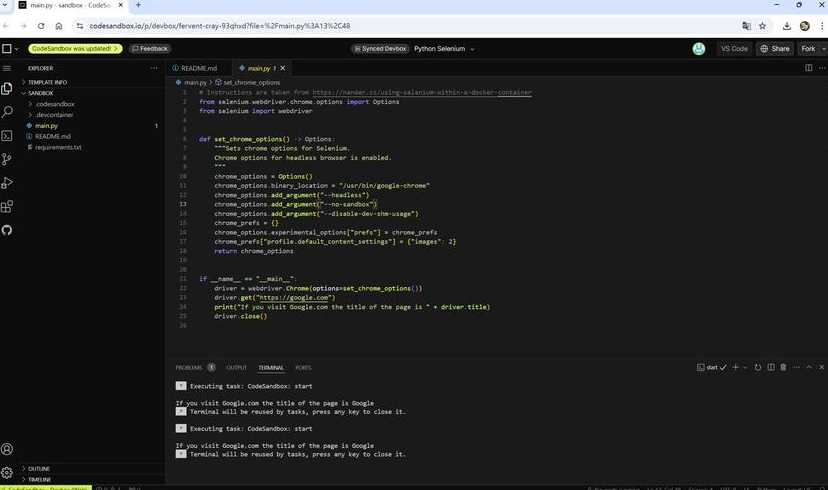Click the Fork button
This screenshot has height=490, width=828.
808,49
